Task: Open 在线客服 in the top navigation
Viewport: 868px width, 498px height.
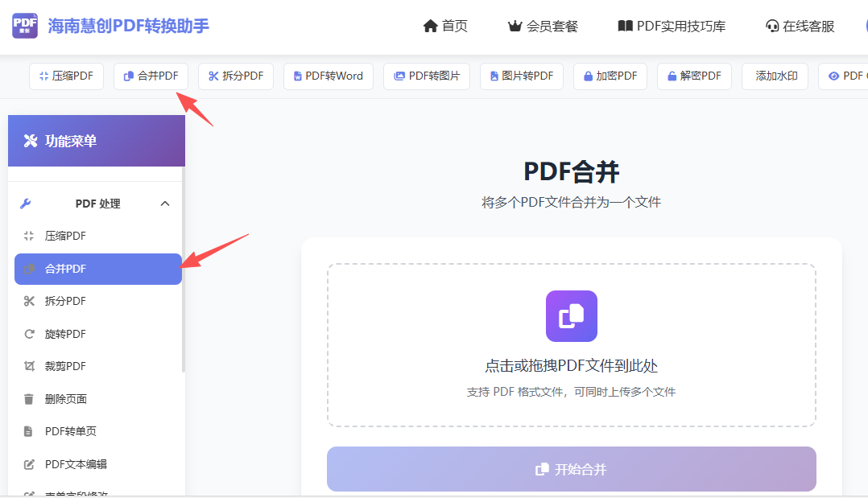Action: (x=800, y=26)
